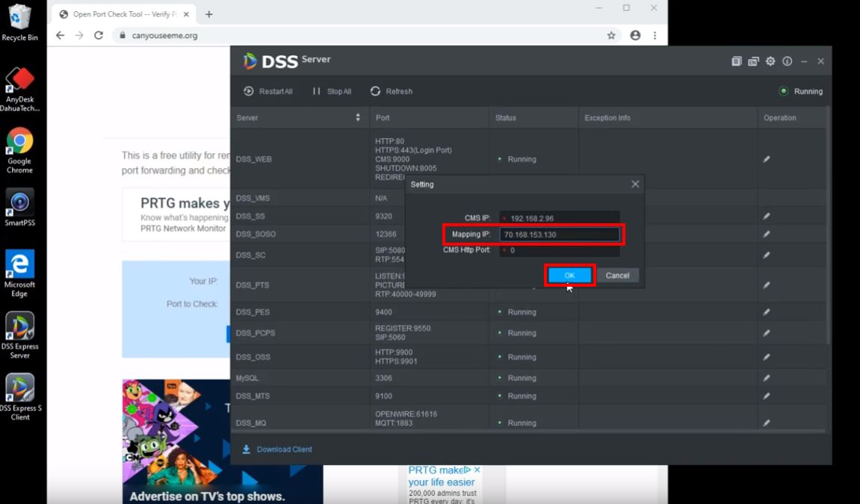Viewport: 860px width, 504px height.
Task: Open the Recycle Bin desktop icon
Action: (x=19, y=23)
